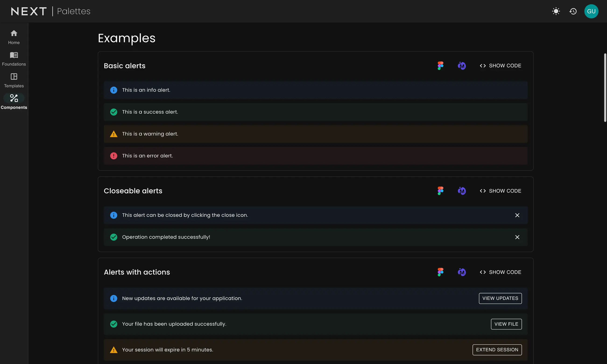
Task: Click the Extend Session button
Action: tap(497, 350)
